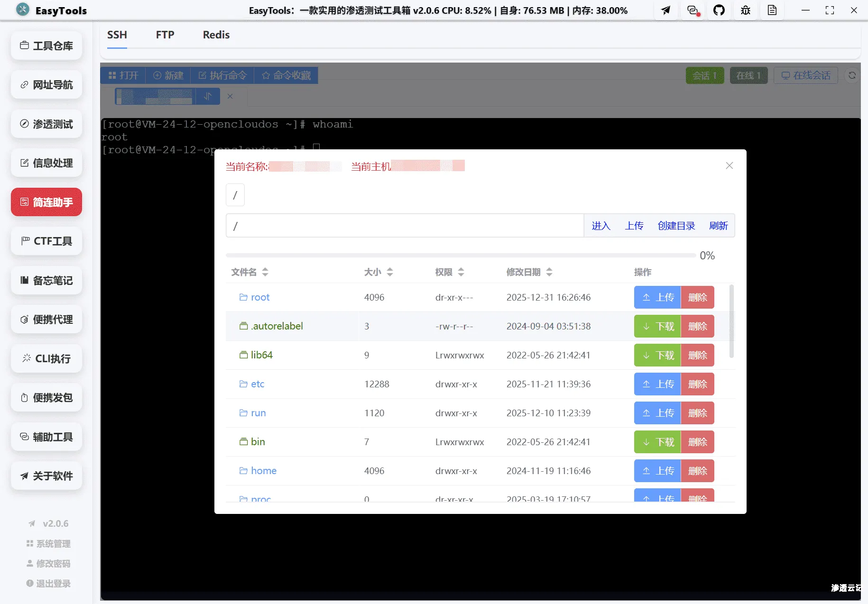Image resolution: width=868 pixels, height=604 pixels.
Task: Select the CTF工具 sidebar item
Action: click(x=46, y=241)
